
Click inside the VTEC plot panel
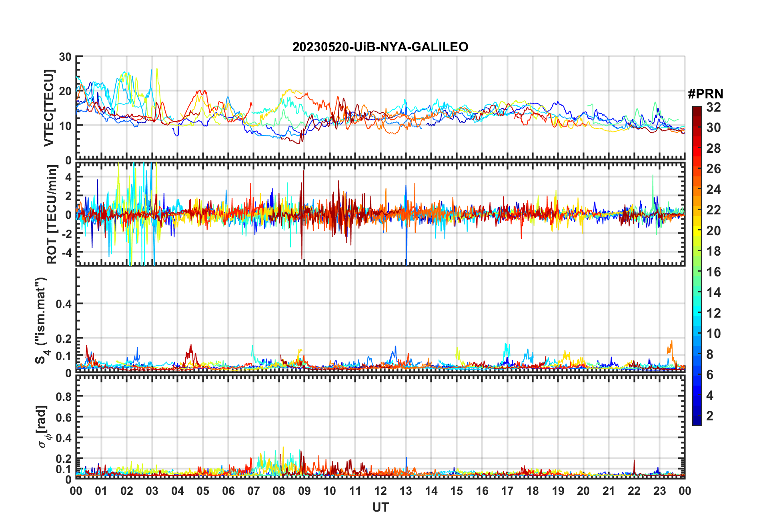click(x=380, y=108)
